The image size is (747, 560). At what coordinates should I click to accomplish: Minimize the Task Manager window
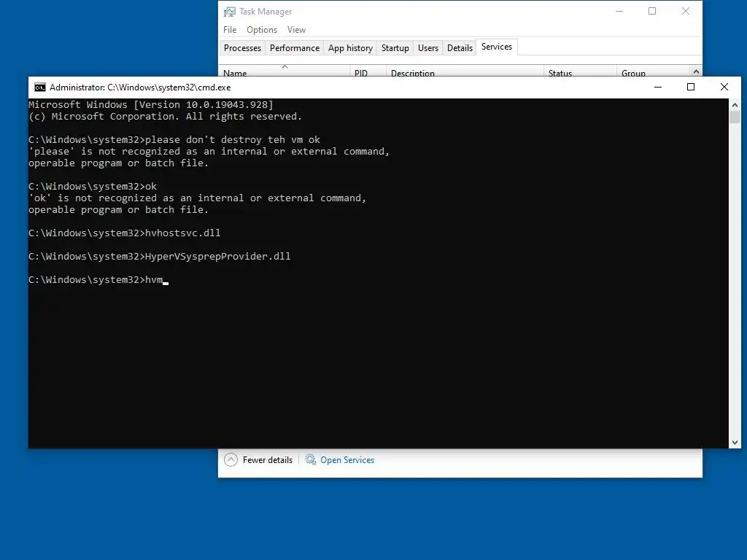coord(619,12)
